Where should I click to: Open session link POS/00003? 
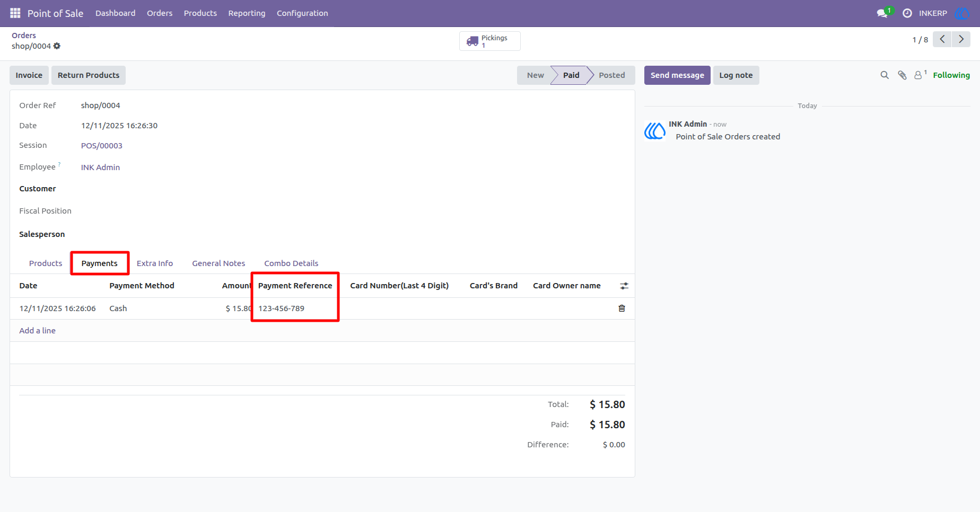pyautogui.click(x=102, y=146)
